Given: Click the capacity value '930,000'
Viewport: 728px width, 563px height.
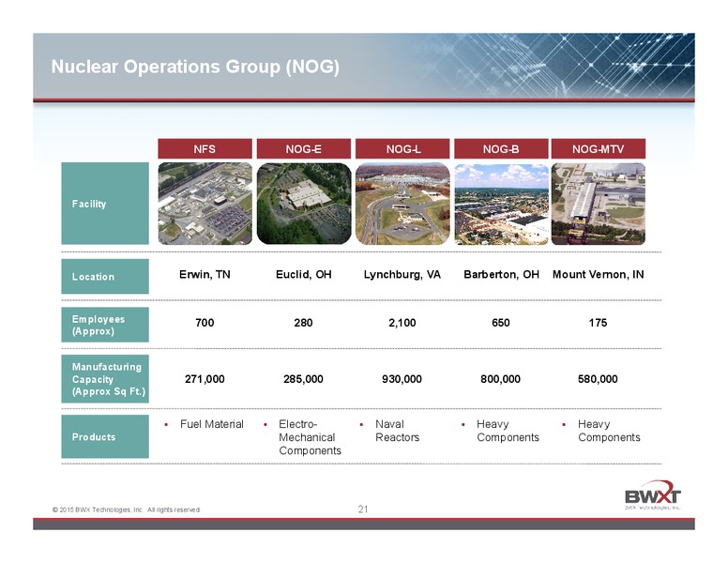Looking at the screenshot, I should click(402, 379).
